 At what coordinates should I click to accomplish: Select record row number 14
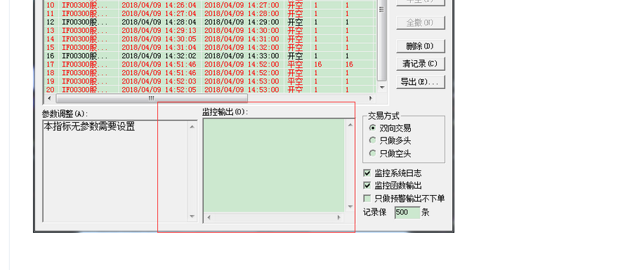pyautogui.click(x=209, y=39)
